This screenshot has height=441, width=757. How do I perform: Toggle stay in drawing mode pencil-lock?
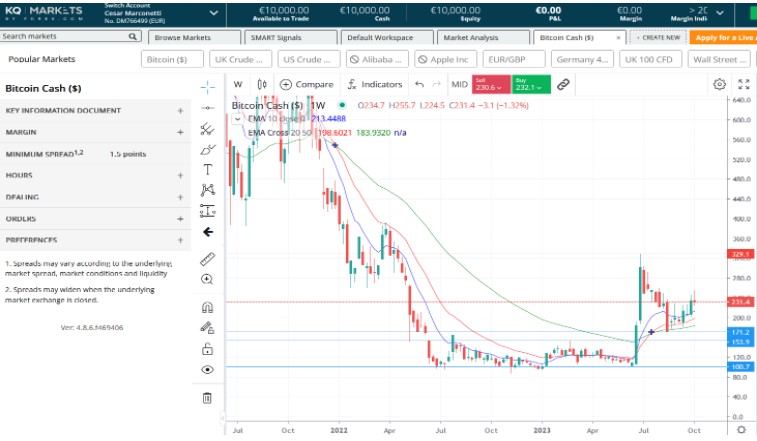(x=208, y=328)
